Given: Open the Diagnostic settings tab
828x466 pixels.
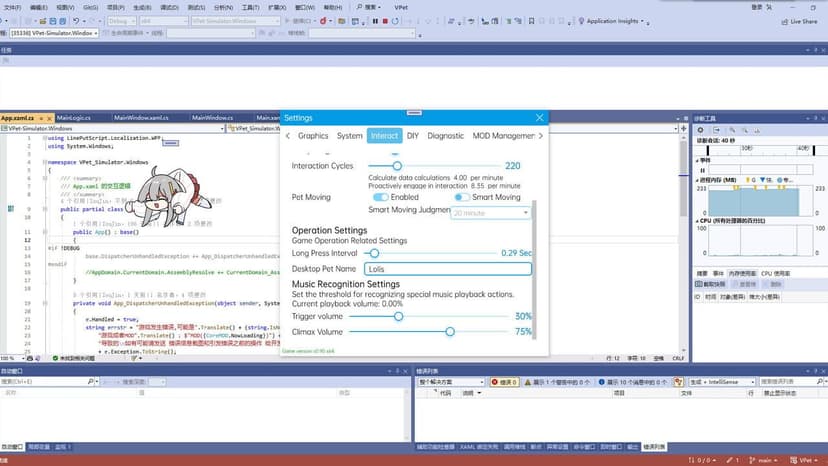Looking at the screenshot, I should pos(445,136).
